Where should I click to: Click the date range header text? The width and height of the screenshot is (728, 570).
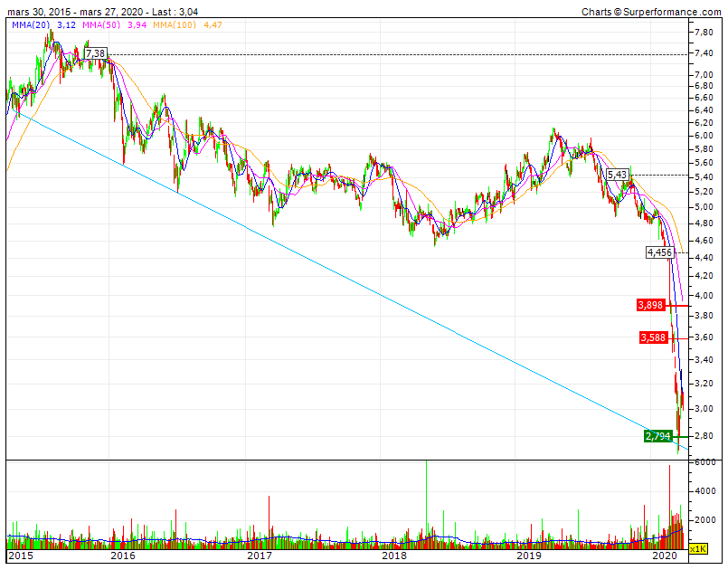click(102, 12)
